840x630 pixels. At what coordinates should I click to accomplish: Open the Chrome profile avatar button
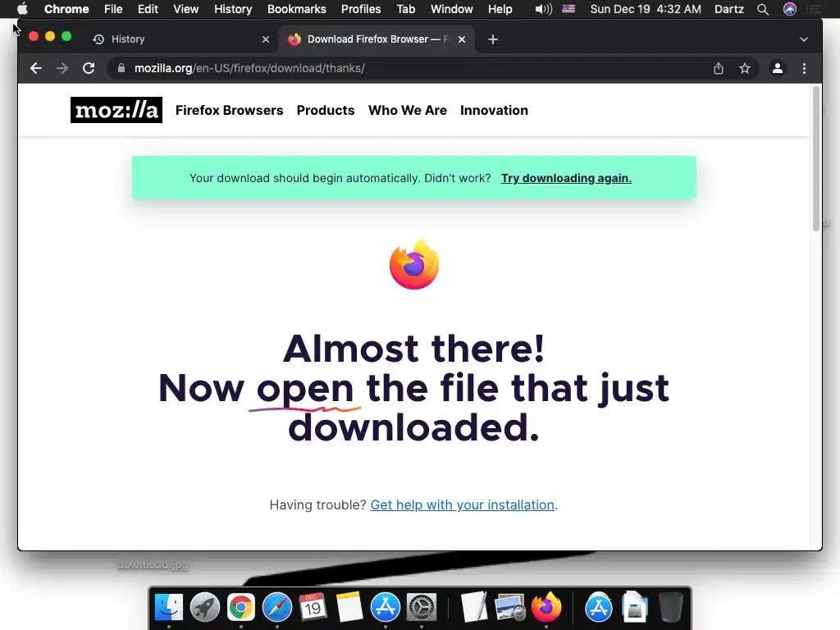pyautogui.click(x=778, y=68)
